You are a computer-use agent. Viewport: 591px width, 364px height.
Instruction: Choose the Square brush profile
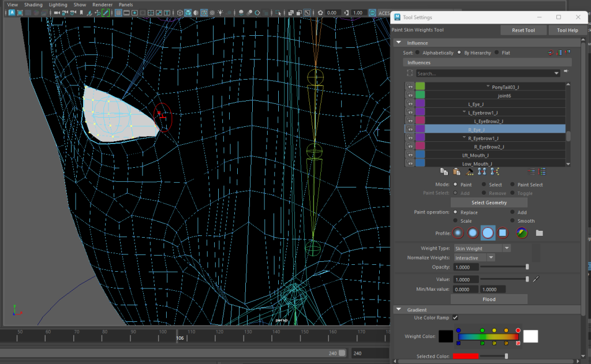503,233
